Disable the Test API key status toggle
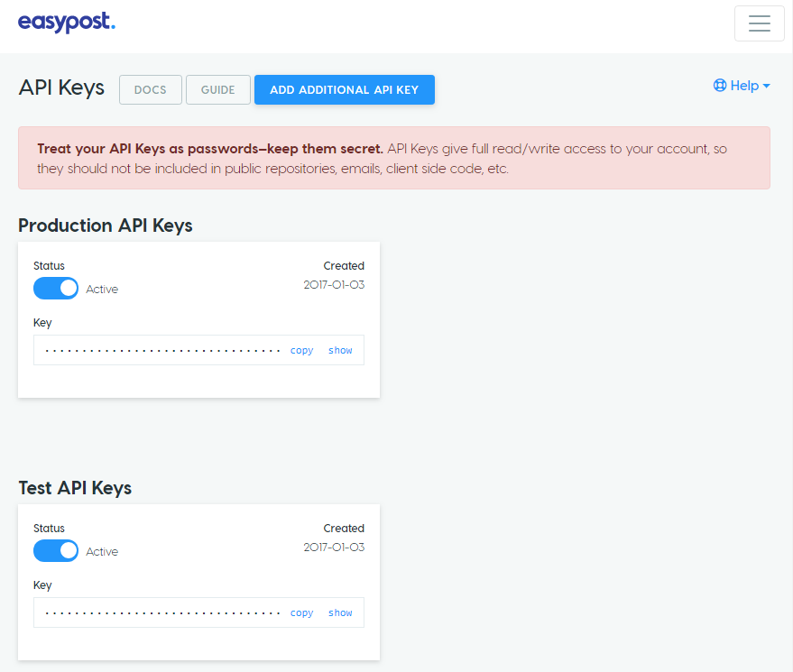 coord(56,551)
